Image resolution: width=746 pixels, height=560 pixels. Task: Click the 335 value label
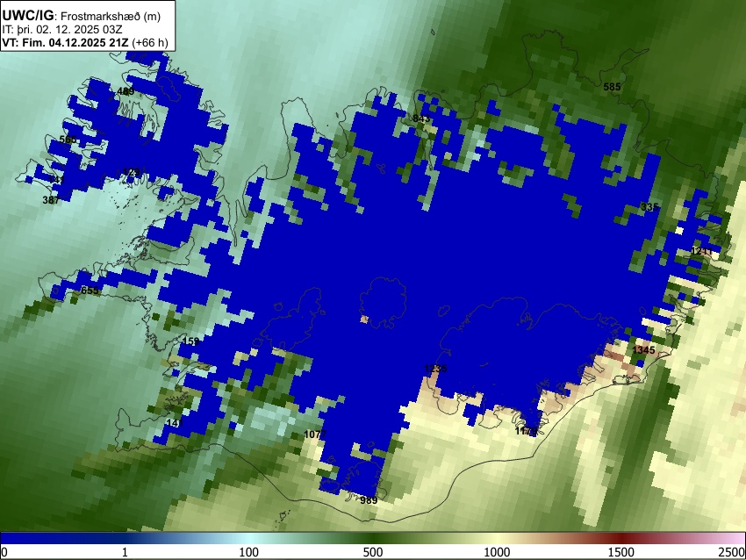tap(649, 206)
